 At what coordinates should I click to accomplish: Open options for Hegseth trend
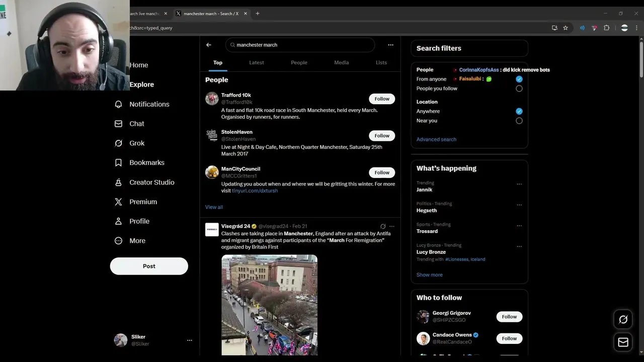pyautogui.click(x=519, y=205)
